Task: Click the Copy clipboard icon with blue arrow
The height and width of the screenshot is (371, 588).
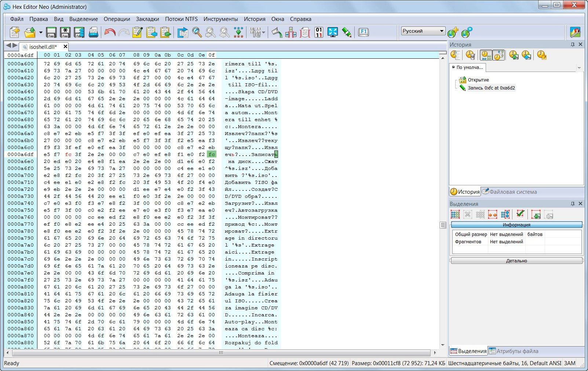Action: coord(151,32)
